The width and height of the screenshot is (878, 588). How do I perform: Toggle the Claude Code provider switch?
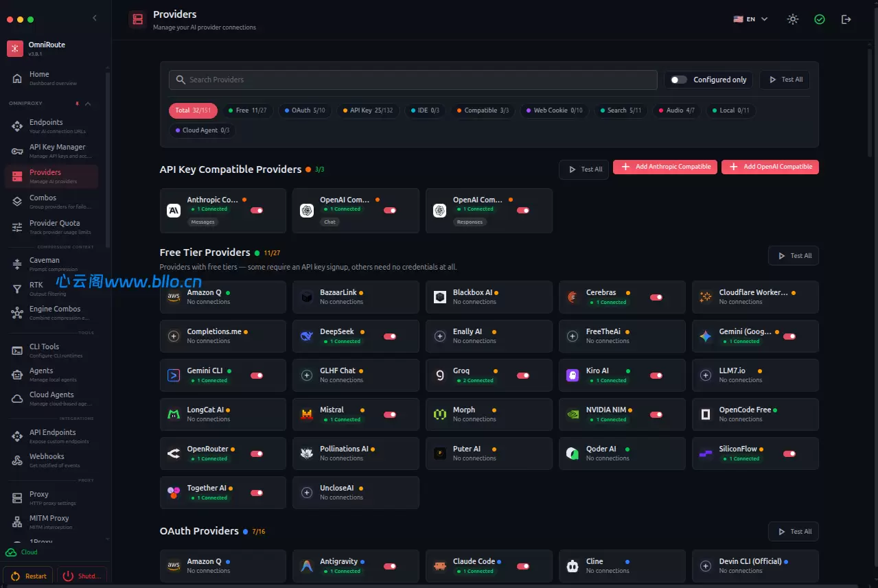pyautogui.click(x=523, y=567)
